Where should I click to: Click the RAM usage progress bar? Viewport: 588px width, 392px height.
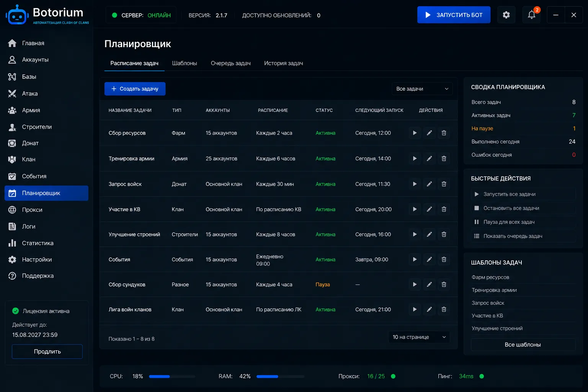pos(280,376)
